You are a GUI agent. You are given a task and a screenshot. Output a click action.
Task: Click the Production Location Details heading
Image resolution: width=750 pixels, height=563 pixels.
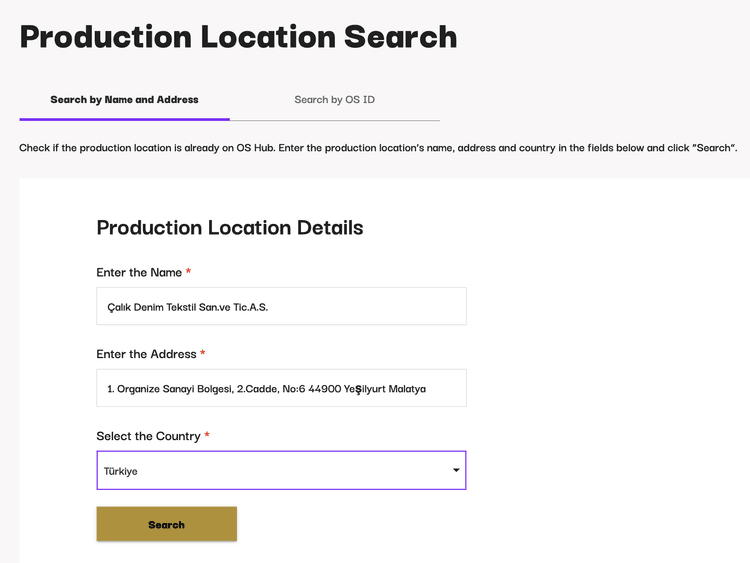(x=230, y=228)
